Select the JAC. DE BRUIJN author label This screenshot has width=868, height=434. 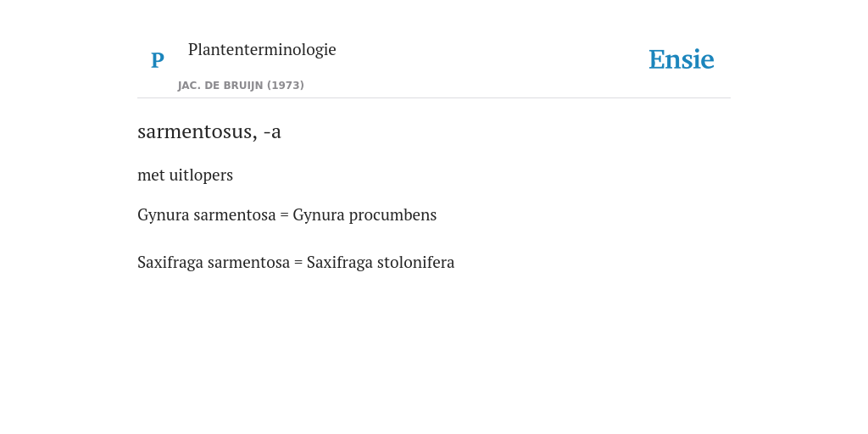(221, 86)
